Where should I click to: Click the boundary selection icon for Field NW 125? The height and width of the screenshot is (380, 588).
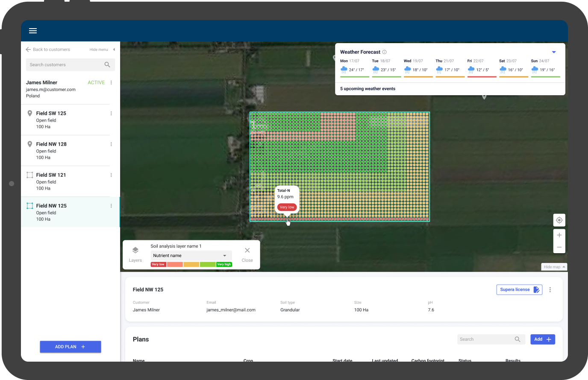coord(29,205)
